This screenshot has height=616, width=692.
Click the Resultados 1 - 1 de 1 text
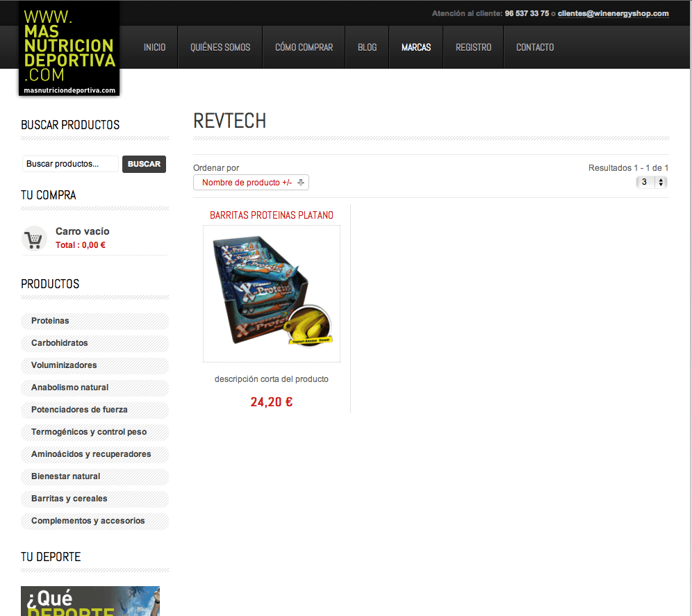point(628,168)
